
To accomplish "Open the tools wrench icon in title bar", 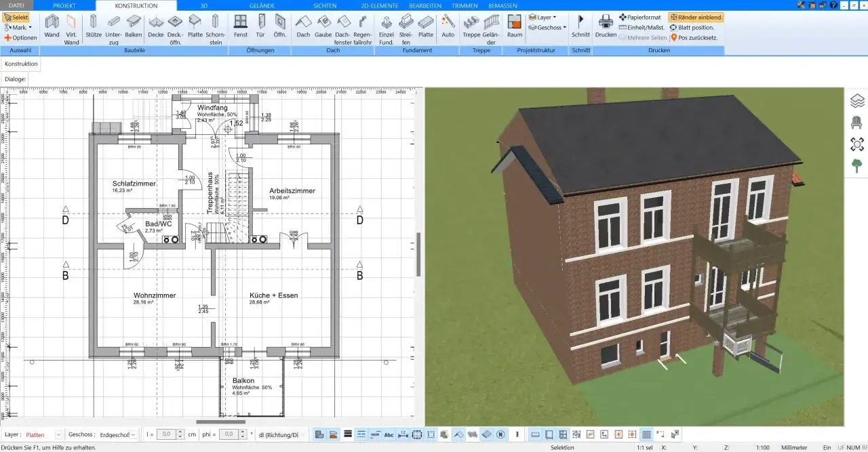I will pos(802,5).
